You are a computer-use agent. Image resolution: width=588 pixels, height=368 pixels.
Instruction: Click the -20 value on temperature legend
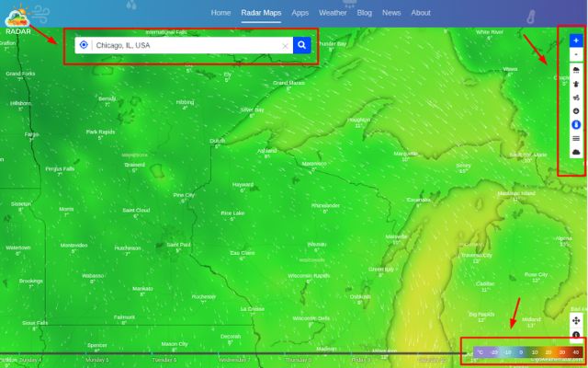point(494,352)
